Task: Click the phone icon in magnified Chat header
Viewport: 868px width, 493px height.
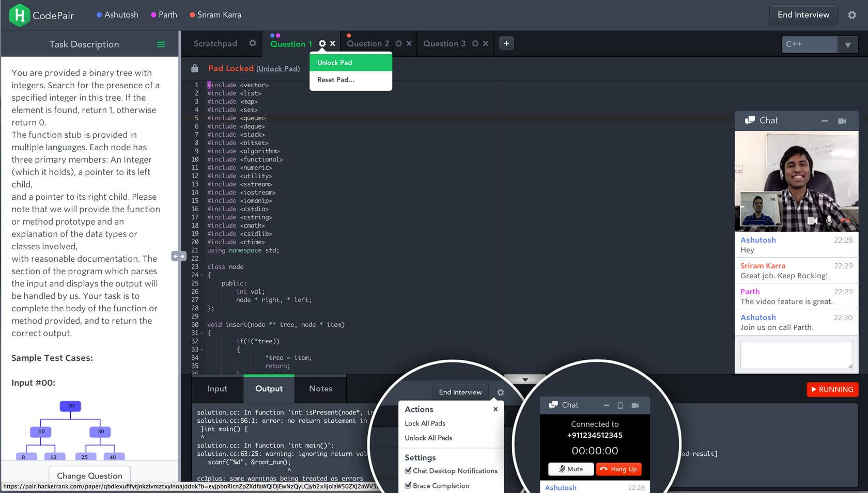Action: pos(621,405)
